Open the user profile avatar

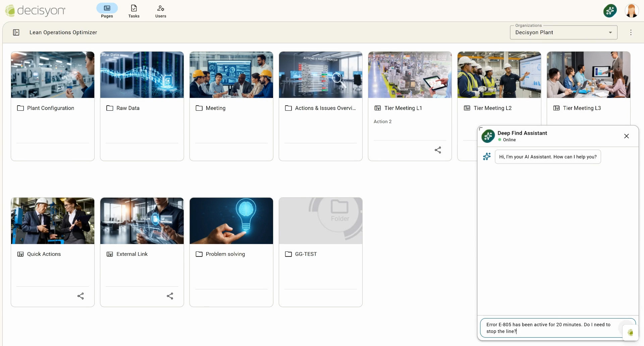click(x=632, y=11)
